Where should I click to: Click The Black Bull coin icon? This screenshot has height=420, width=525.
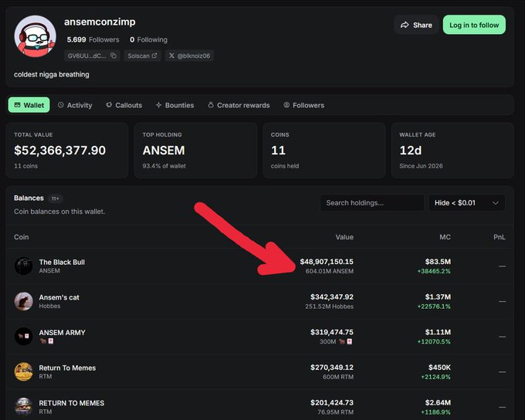tap(23, 266)
